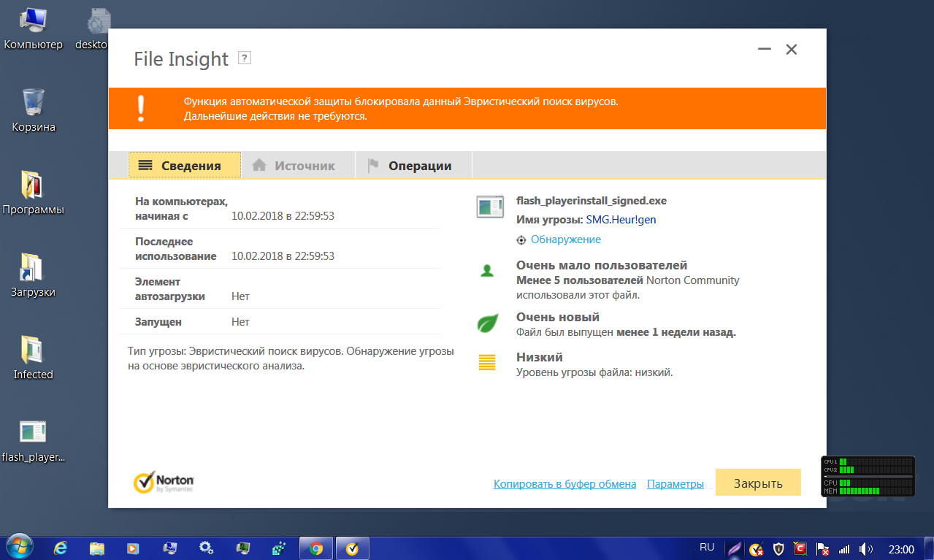The image size is (934, 560).
Task: Select the Infected folder on desktop
Action: pos(34,358)
